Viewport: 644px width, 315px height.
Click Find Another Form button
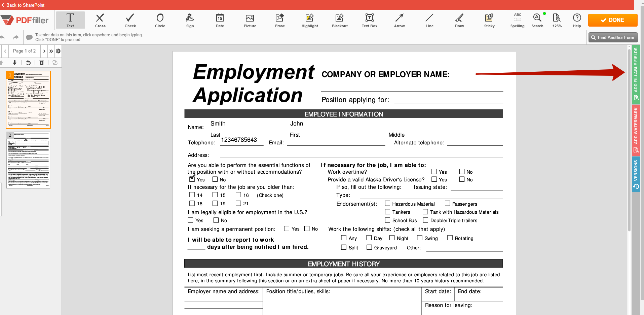click(x=613, y=37)
